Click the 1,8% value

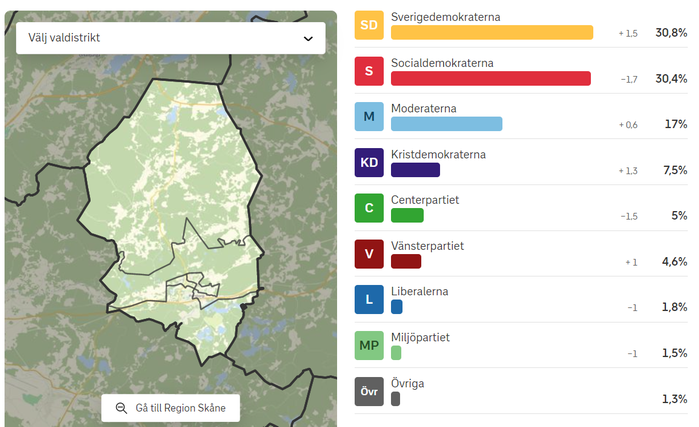674,307
